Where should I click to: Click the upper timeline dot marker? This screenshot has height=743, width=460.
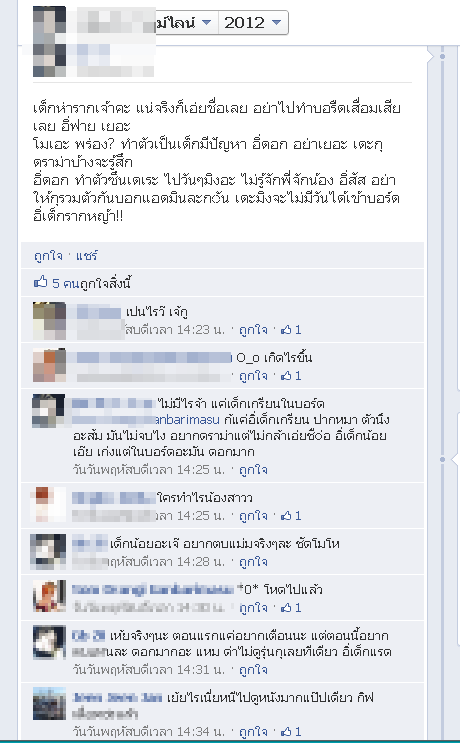click(442, 56)
